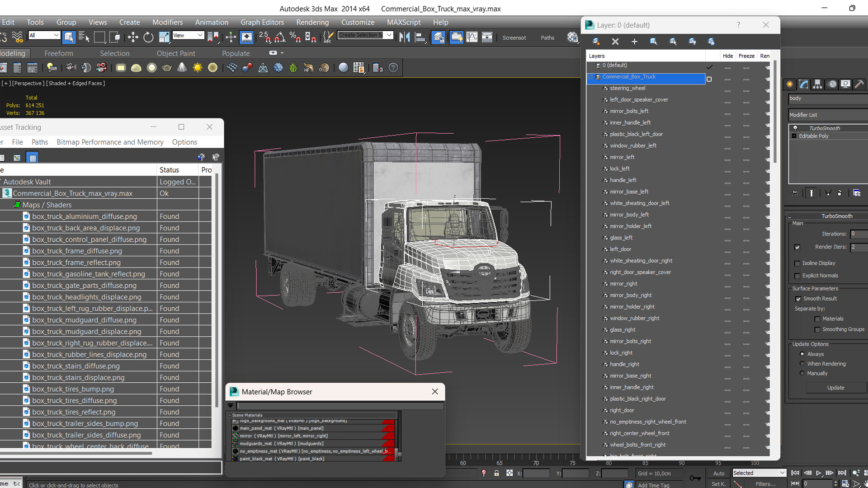This screenshot has width=868, height=488.
Task: Click Rectangular Selection Region icon
Action: (x=99, y=37)
